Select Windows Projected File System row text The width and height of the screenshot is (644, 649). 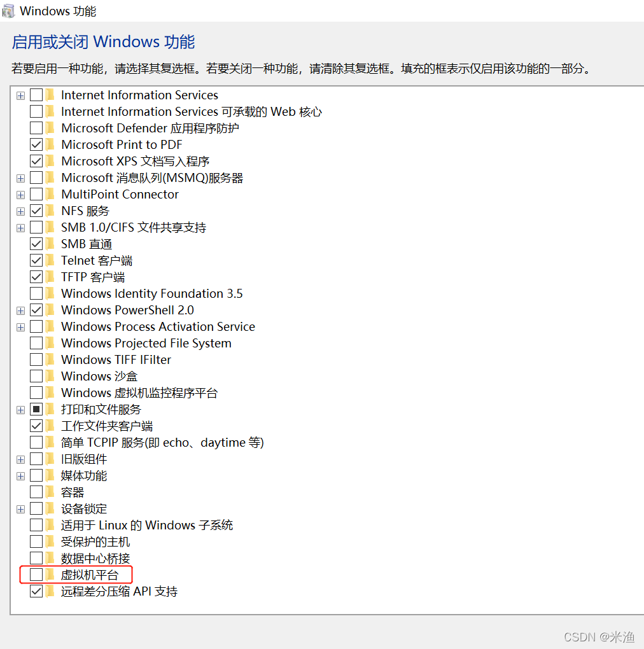tap(146, 343)
